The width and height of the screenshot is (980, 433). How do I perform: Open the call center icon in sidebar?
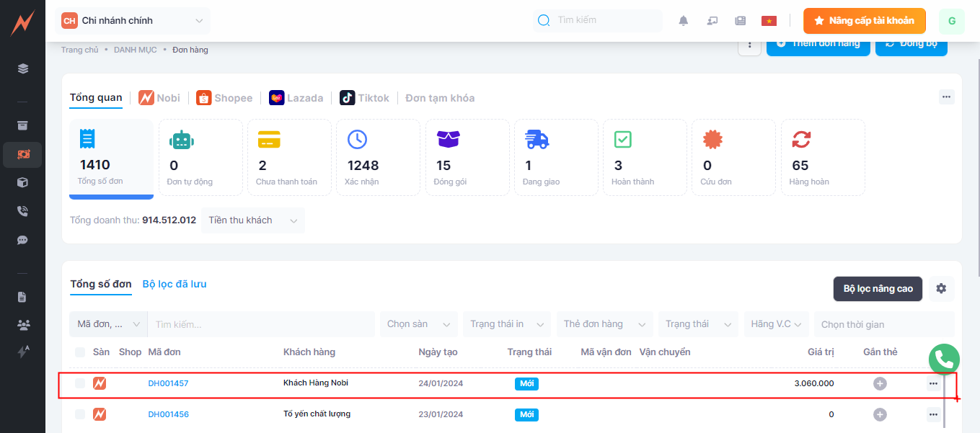[x=23, y=211]
